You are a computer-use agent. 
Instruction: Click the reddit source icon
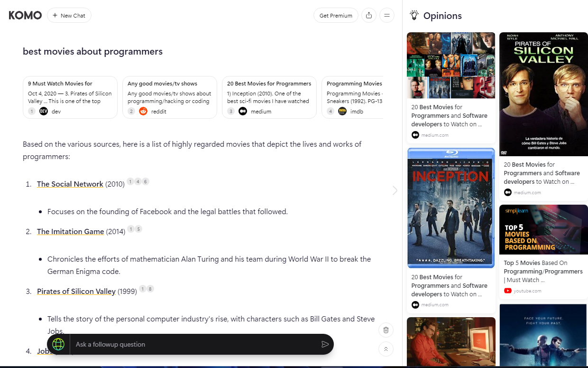(x=143, y=111)
